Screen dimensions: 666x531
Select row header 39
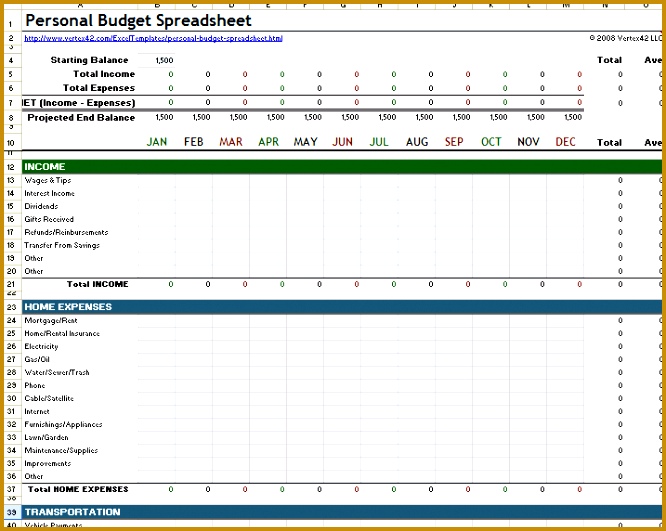[x=11, y=512]
